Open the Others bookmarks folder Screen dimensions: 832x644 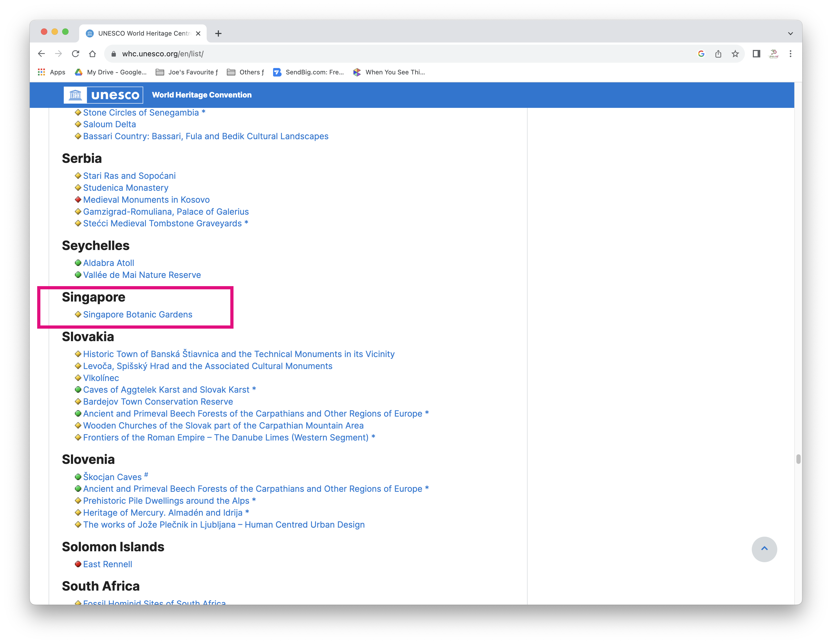[245, 72]
